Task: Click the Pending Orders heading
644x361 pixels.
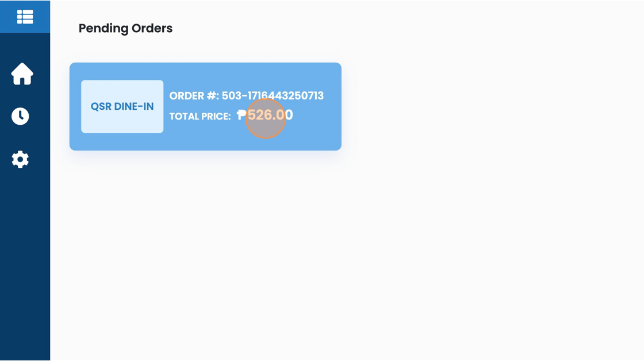Action: [x=126, y=28]
